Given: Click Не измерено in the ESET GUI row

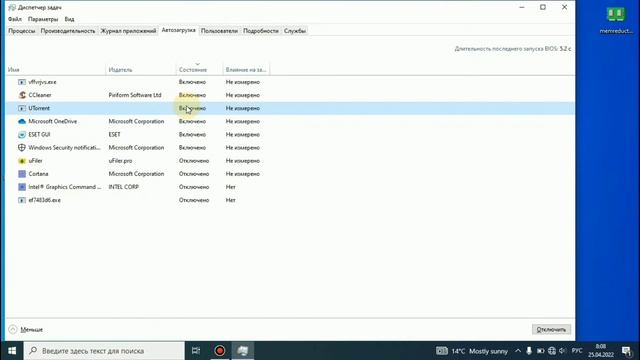Looking at the screenshot, I should (243, 134).
